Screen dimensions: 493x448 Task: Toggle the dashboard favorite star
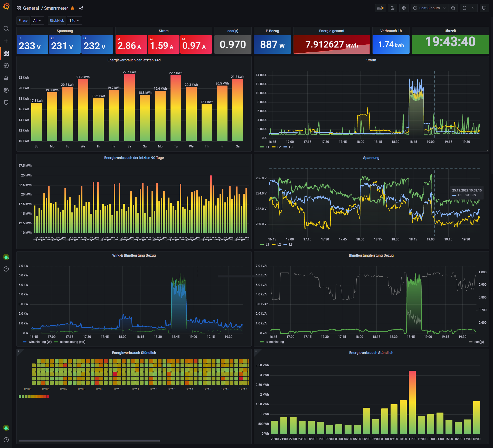[x=72, y=8]
